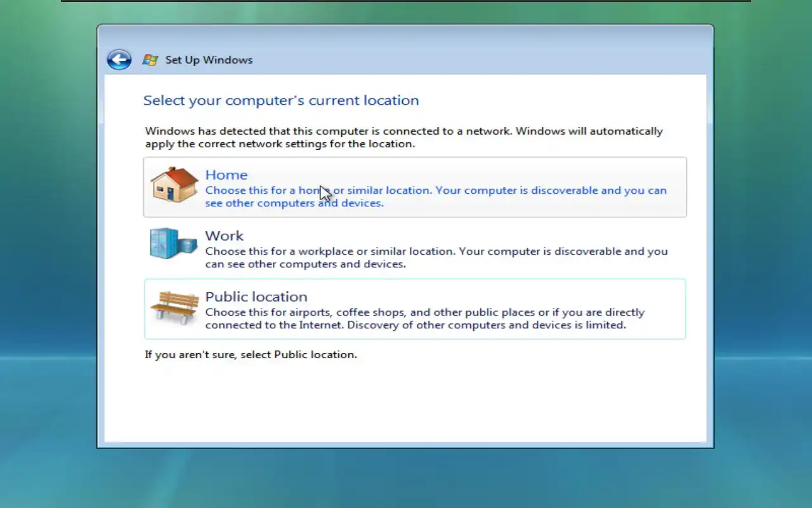Click the Work description about workplace location
The width and height of the screenshot is (812, 508).
[436, 258]
